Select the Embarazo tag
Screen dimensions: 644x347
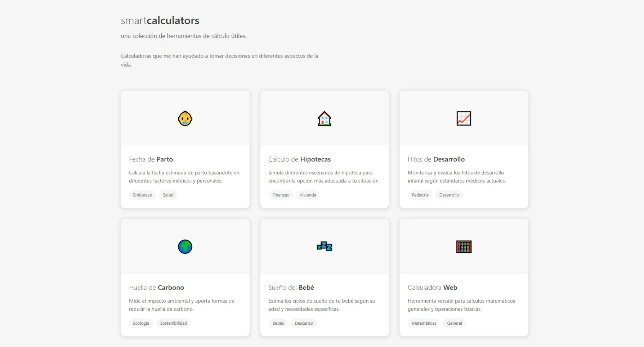(142, 195)
